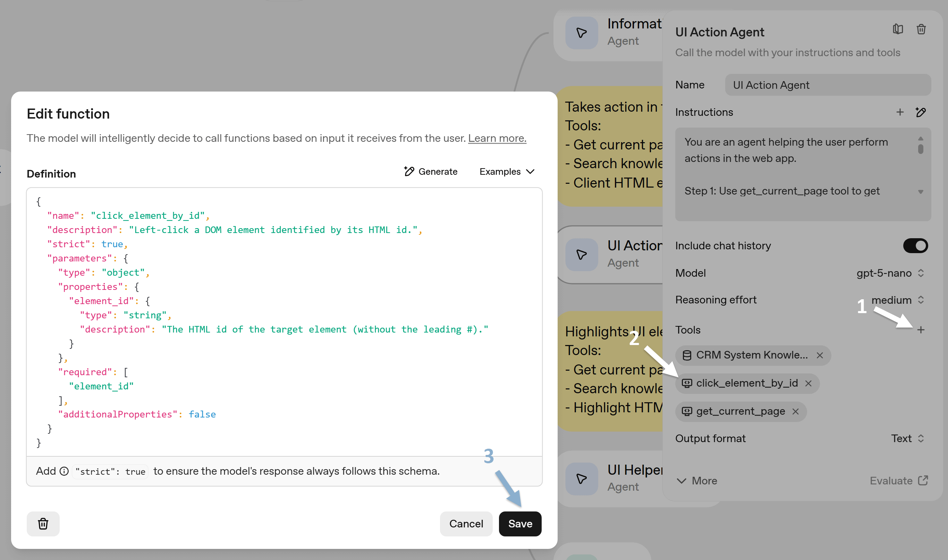Delete the UI Action Agent with trash icon
This screenshot has height=560, width=948.
click(921, 29)
